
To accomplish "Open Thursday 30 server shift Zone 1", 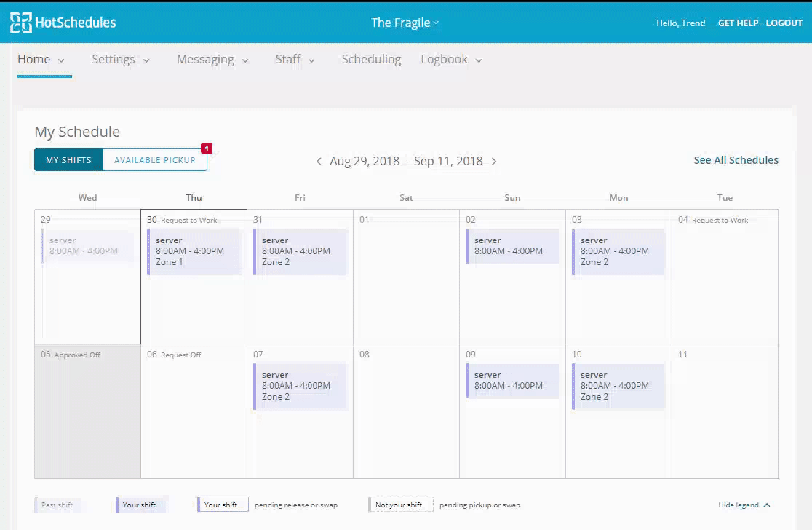I will 194,251.
